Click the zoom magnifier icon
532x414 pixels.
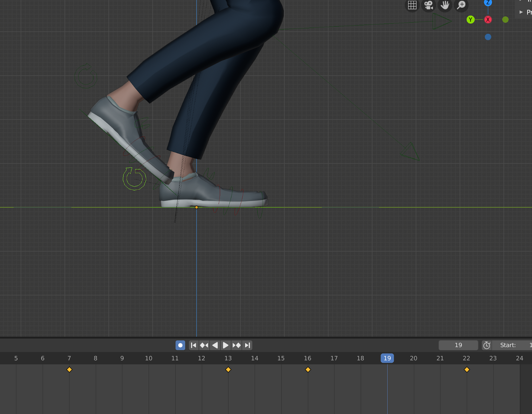coord(461,5)
